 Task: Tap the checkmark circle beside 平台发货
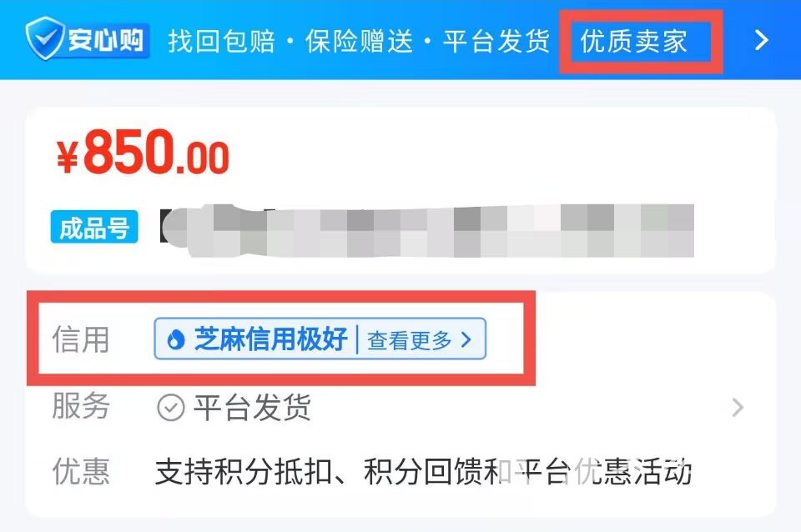click(170, 408)
